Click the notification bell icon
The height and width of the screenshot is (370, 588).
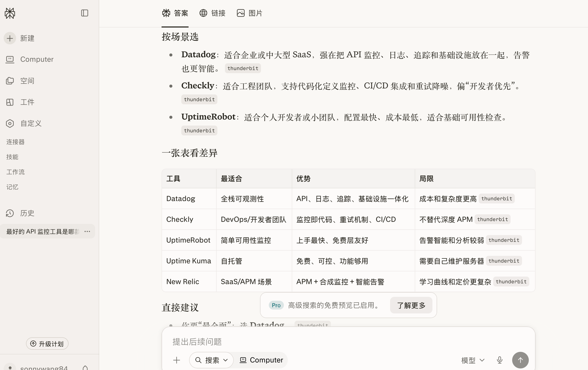[x=85, y=367]
